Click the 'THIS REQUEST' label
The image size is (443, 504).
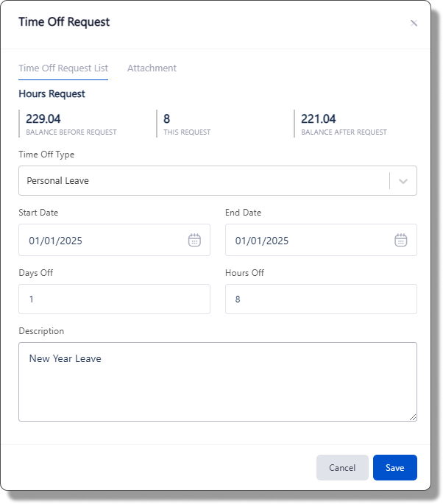[187, 132]
